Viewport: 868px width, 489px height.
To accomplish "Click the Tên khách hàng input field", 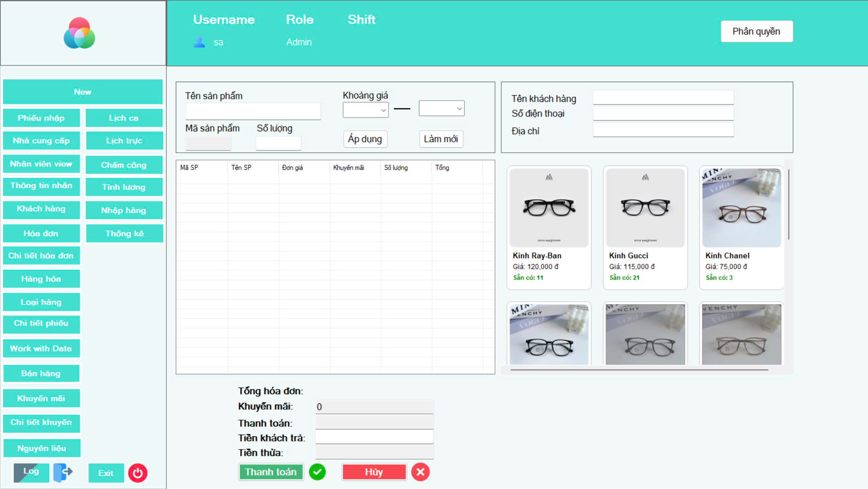I will (663, 97).
